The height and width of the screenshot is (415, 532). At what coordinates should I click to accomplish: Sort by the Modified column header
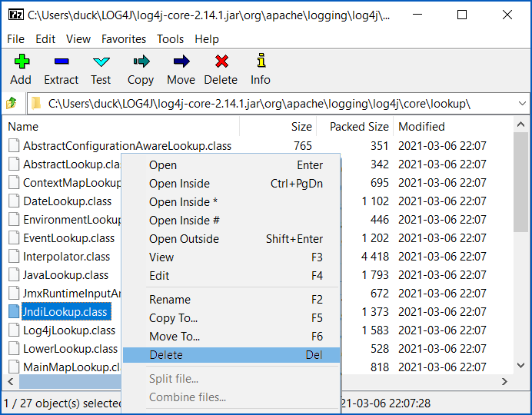coord(454,127)
